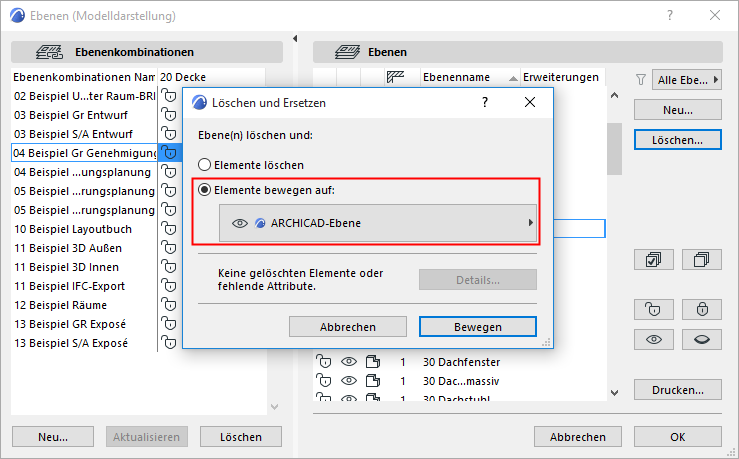The width and height of the screenshot is (739, 459).
Task: Click the wireframe icon for 30 Dachfenster
Action: [x=374, y=362]
